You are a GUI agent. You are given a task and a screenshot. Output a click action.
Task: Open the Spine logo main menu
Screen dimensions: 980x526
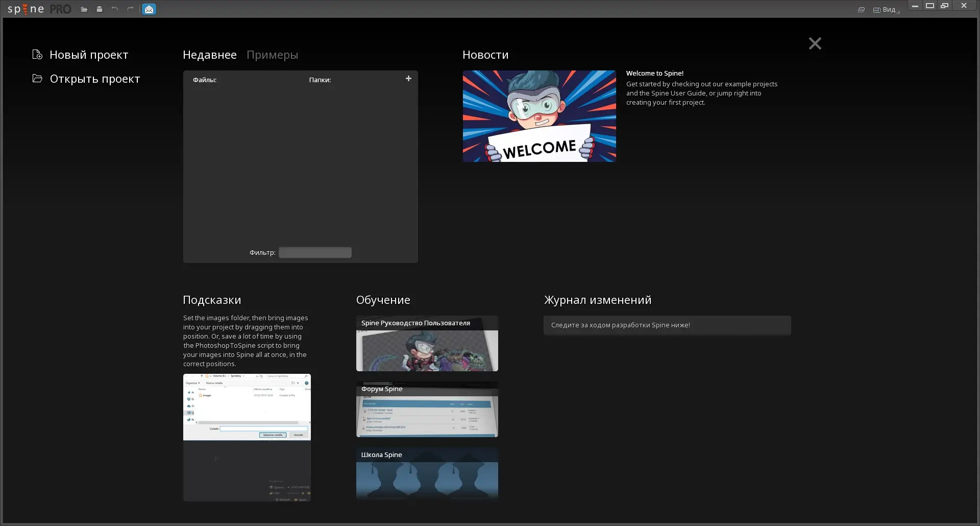39,9
